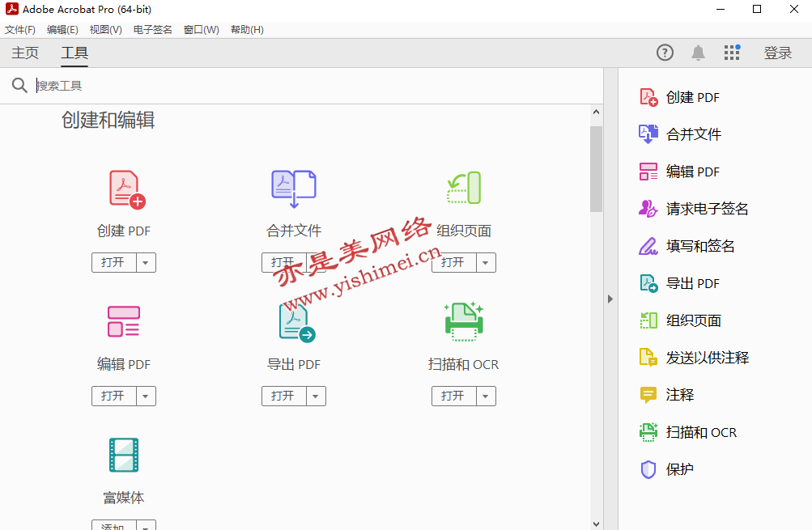The width and height of the screenshot is (812, 530).
Task: Open the 帮助(H) menu
Action: [247, 29]
